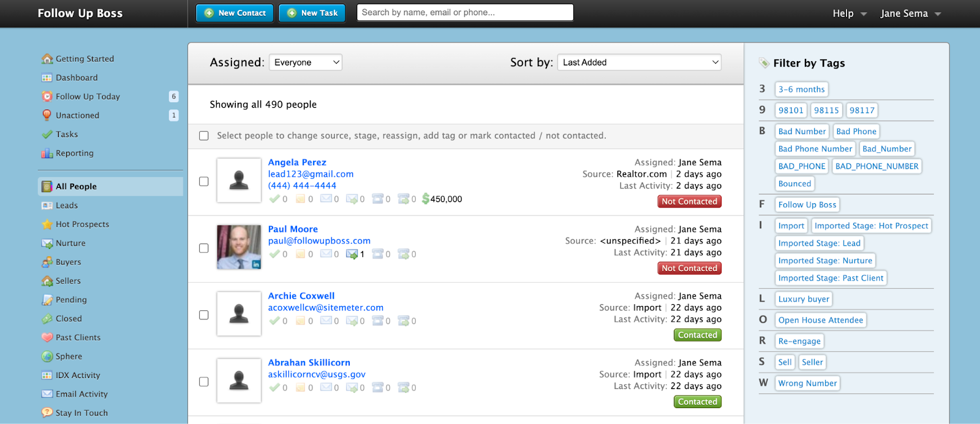Click the Email Activity envelope icon

pos(47,394)
